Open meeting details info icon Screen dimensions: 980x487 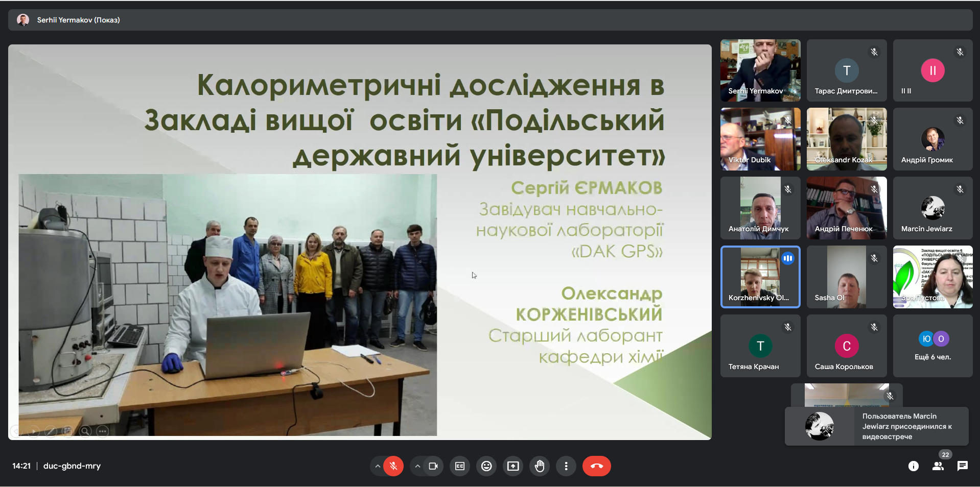click(x=913, y=466)
